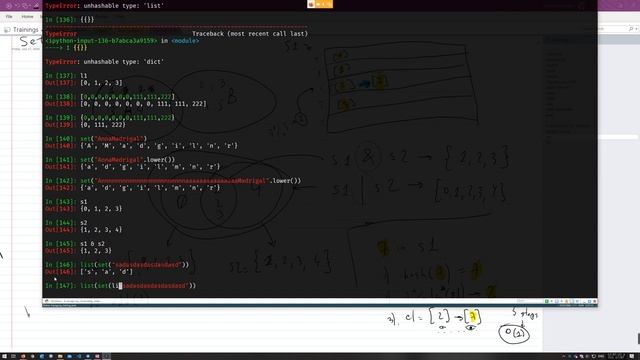Open the orange app icon next to Task View
Viewport: 640px width, 360px height.
coord(23,356)
